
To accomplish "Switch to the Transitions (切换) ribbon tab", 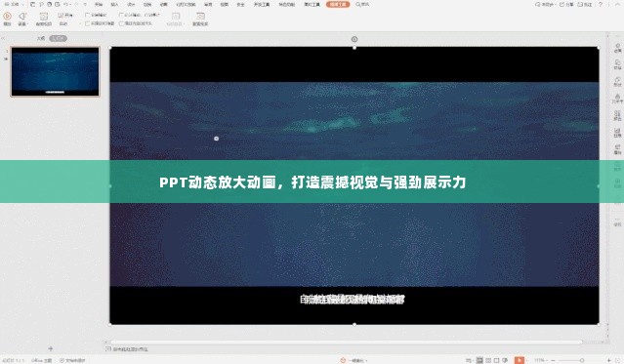I will point(147,4).
